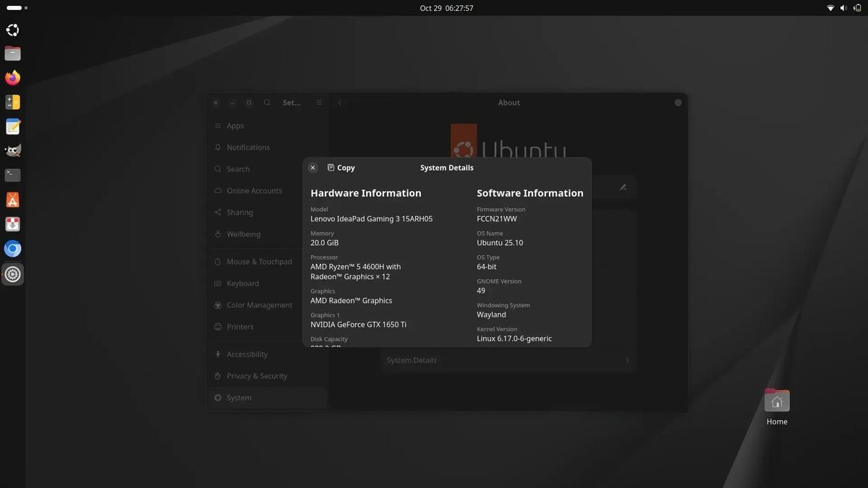Screen dimensions: 868x488
Task: Switch to the Apps settings section
Action: pos(235,125)
